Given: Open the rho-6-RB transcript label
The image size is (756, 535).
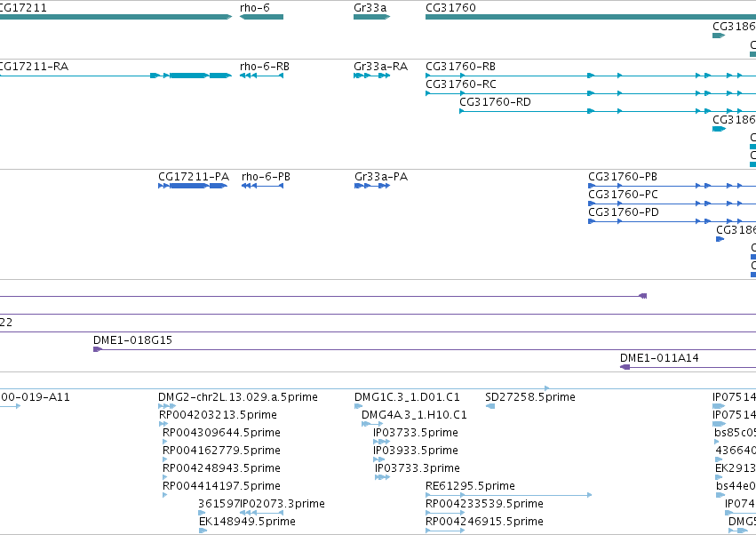Looking at the screenshot, I should click(265, 66).
